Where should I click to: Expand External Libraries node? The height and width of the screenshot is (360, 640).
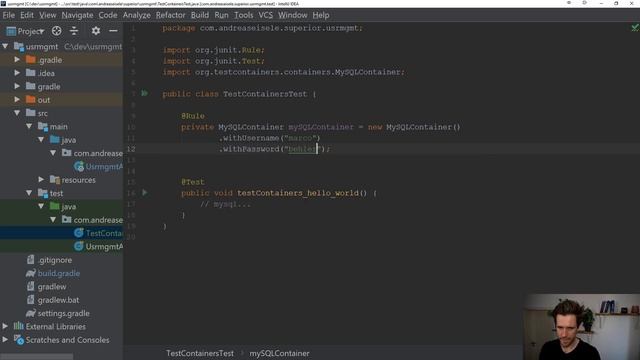(5, 327)
